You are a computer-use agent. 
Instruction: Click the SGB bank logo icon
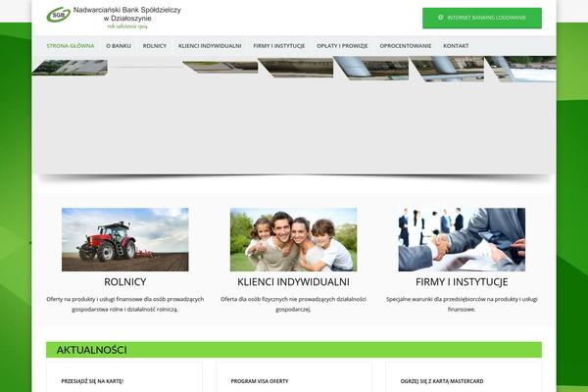click(x=59, y=15)
